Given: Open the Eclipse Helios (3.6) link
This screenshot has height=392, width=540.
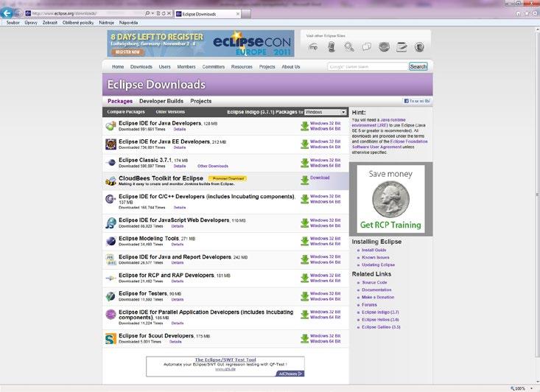Looking at the screenshot, I should pos(380,320).
